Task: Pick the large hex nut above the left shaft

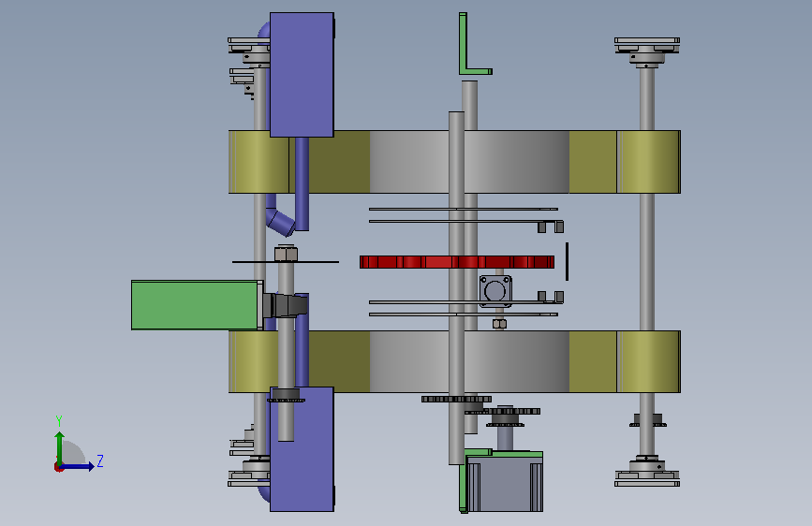Action: (286, 254)
